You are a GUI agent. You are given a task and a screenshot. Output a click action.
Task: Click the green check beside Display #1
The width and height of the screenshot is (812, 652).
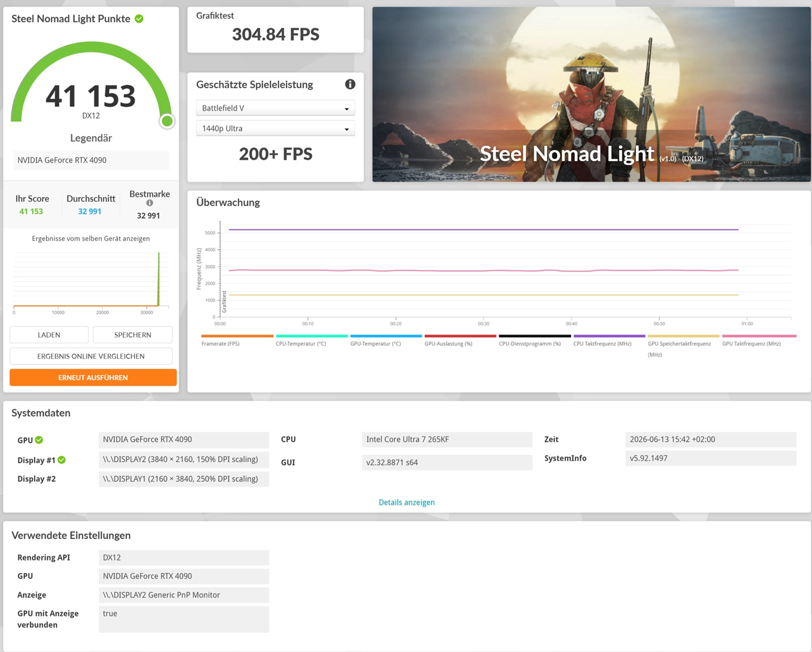(x=61, y=460)
